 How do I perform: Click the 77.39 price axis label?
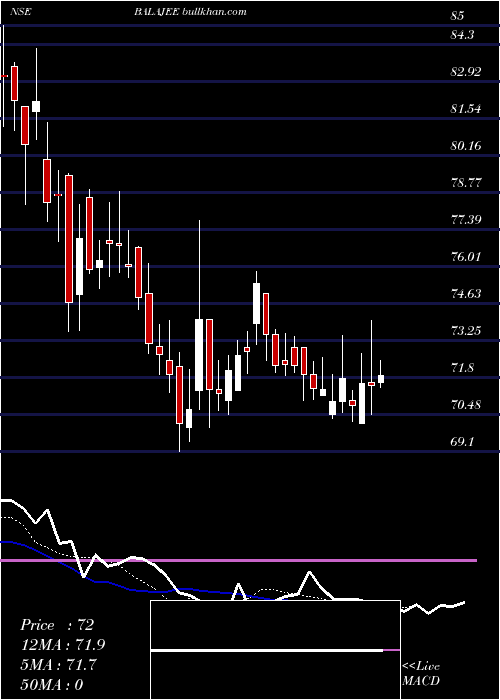pos(466,220)
